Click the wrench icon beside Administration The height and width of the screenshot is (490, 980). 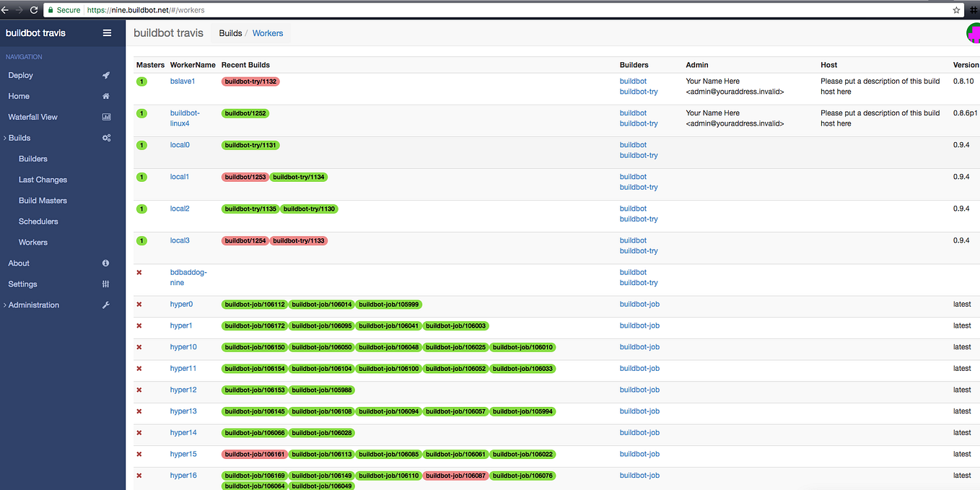(106, 305)
